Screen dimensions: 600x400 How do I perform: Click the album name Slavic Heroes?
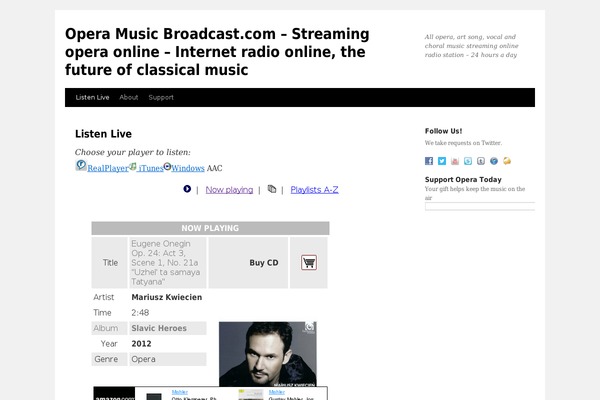click(x=159, y=328)
